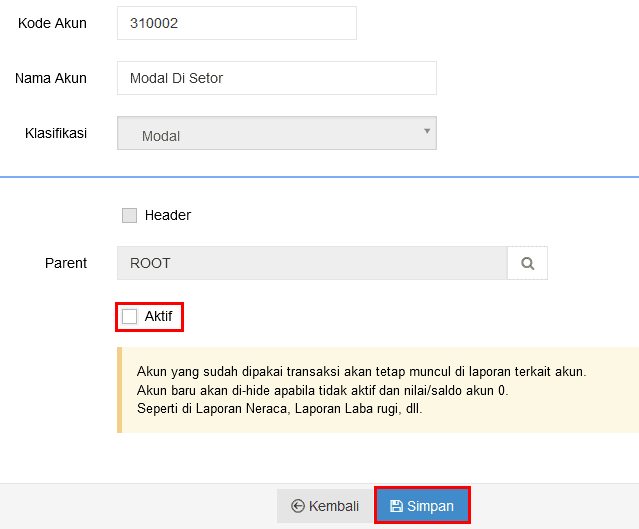Click the Nama Akun label
Image resolution: width=639 pixels, height=529 pixels.
coord(51,78)
